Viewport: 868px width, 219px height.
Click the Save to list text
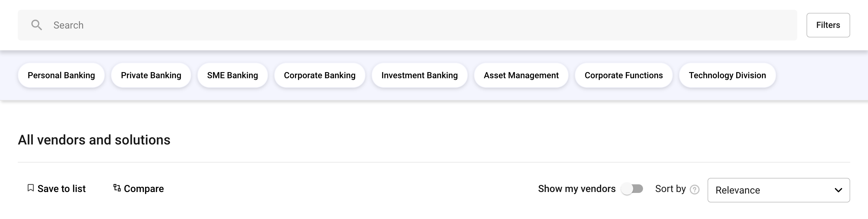coord(61,189)
